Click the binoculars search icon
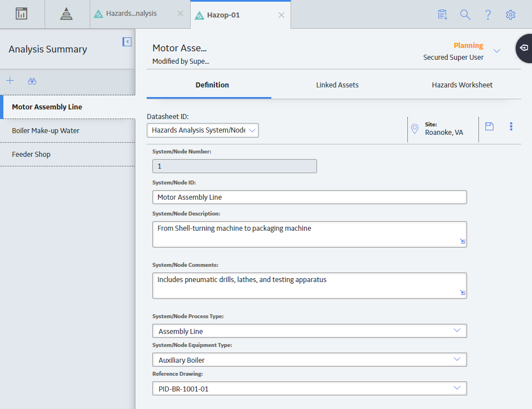The height and width of the screenshot is (409, 532). pyautogui.click(x=32, y=81)
